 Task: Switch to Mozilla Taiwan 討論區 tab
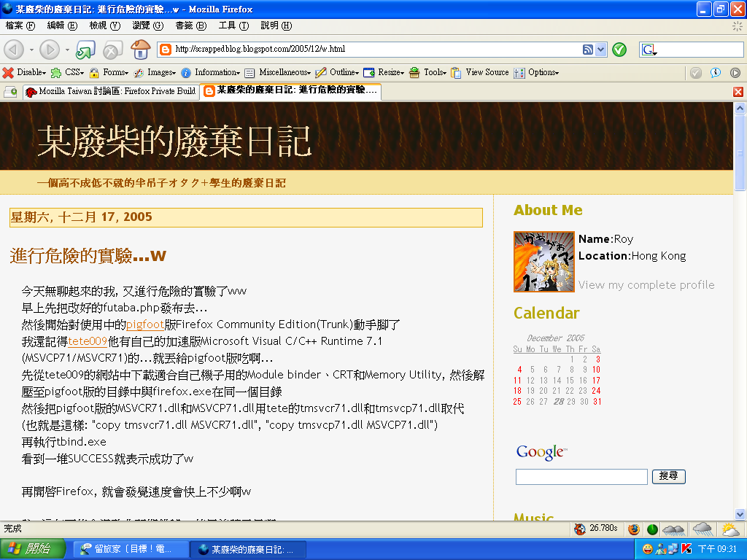[111, 91]
